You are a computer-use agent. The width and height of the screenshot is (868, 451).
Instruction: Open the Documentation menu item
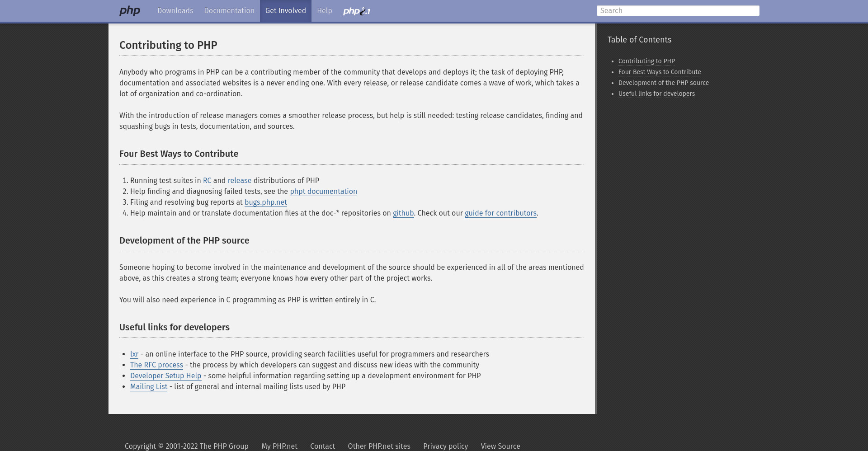pos(229,11)
